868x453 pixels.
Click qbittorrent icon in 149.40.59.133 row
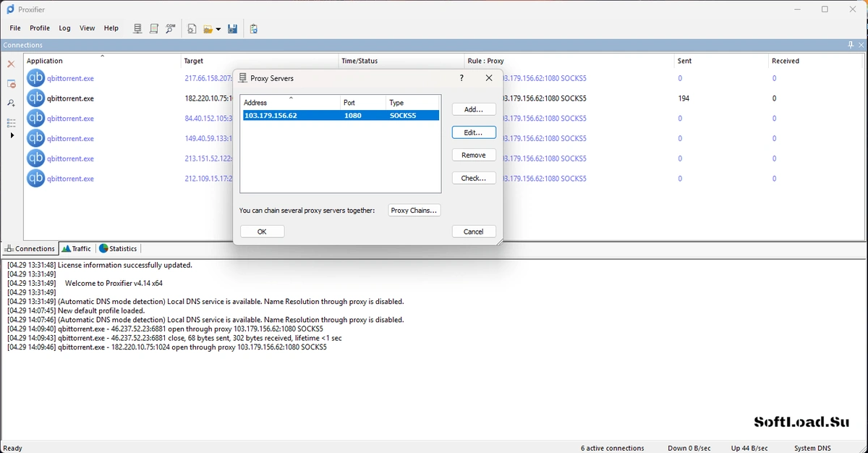35,138
